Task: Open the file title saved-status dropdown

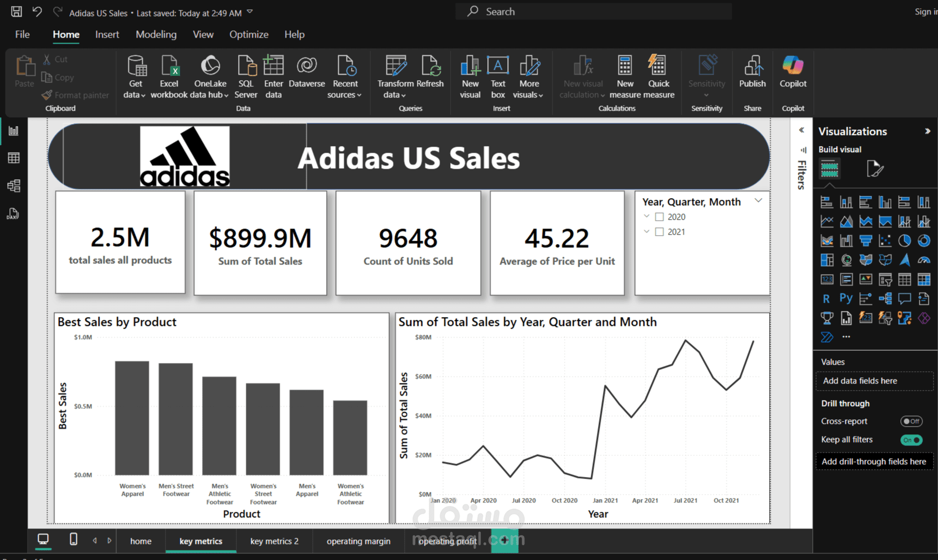Action: pos(250,12)
